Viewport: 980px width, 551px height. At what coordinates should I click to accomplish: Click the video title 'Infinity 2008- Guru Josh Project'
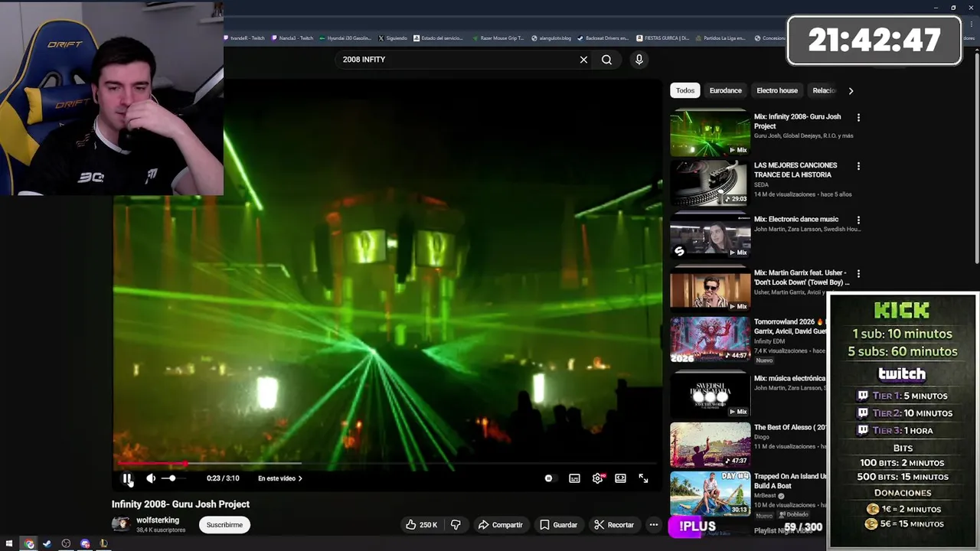pos(181,504)
